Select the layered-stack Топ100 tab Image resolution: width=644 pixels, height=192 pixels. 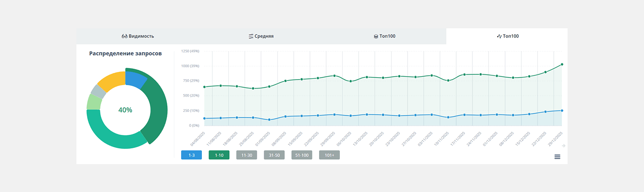(384, 36)
